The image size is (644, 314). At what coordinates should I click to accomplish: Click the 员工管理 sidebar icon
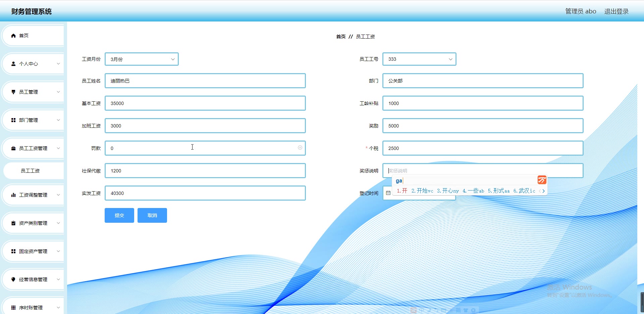[13, 92]
